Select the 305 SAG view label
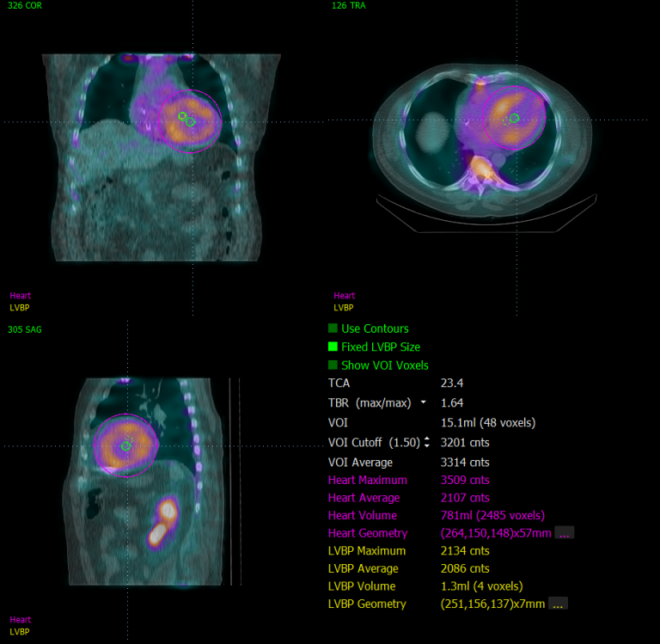 coord(25,329)
